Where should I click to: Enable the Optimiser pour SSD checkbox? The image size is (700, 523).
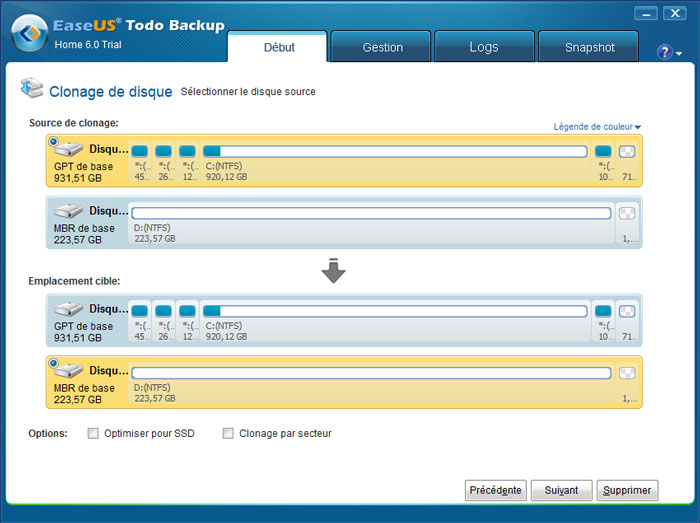tap(93, 434)
